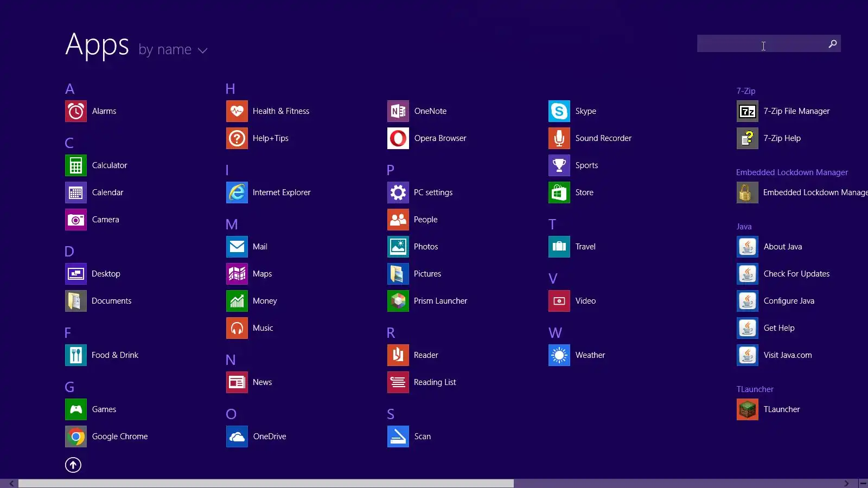The image size is (868, 488).
Task: Select the 'W' letter group header
Action: pyautogui.click(x=555, y=333)
